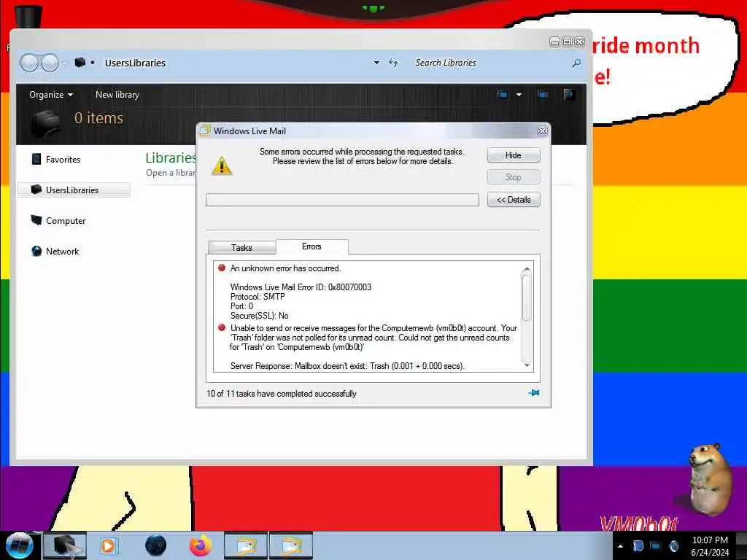This screenshot has height=560, width=747.
Task: Close the Windows Live Mail dialog
Action: pyautogui.click(x=542, y=131)
